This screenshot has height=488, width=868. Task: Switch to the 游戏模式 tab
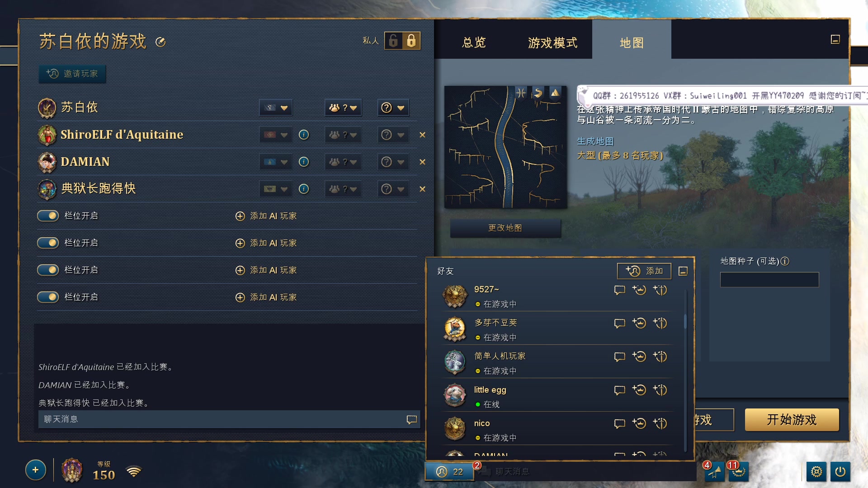pyautogui.click(x=552, y=42)
